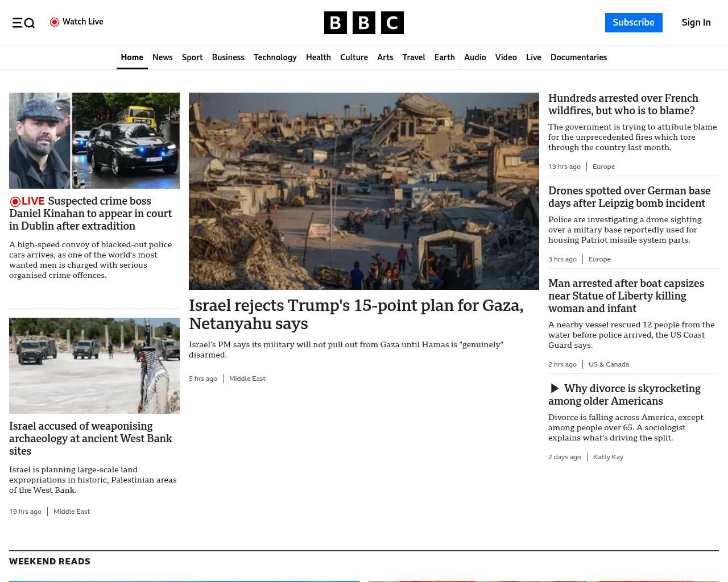Click Europe tag under German base story

click(x=599, y=259)
